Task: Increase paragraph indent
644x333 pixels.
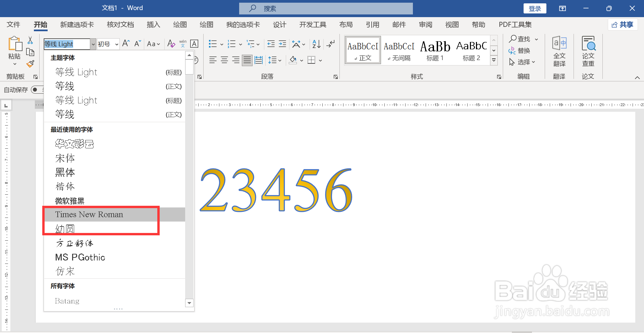Action: click(282, 44)
